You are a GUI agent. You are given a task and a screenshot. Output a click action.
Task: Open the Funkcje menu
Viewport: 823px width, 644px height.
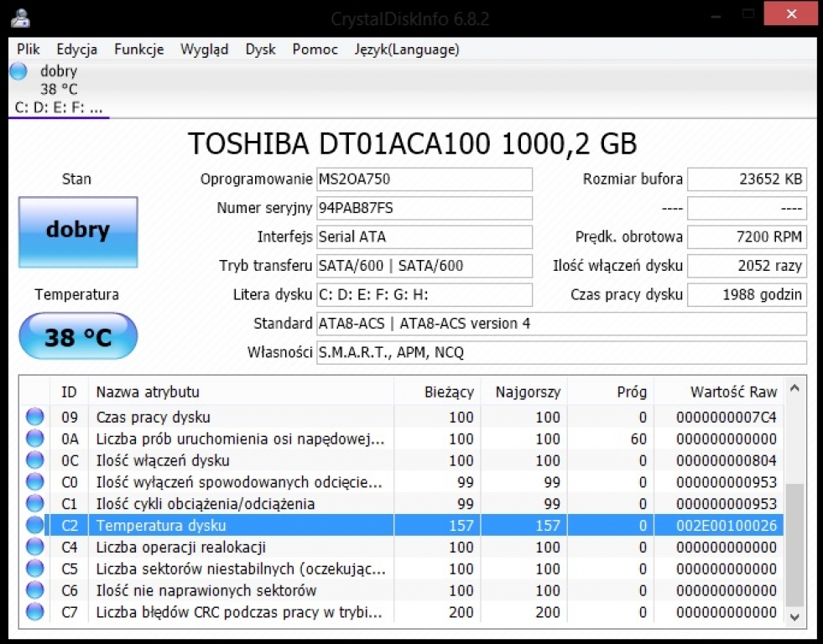pyautogui.click(x=139, y=49)
